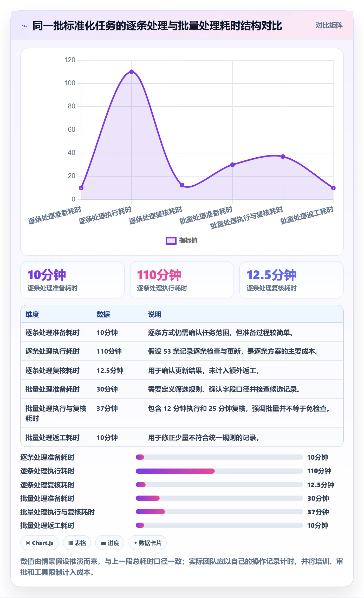
Task: Click the footnote text about 情景假设推演
Action: (x=181, y=567)
